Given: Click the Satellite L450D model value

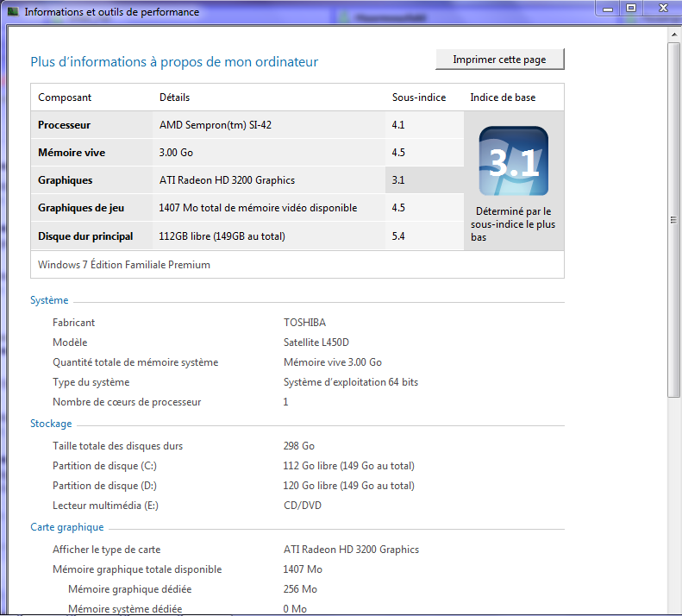Looking at the screenshot, I should [x=316, y=343].
